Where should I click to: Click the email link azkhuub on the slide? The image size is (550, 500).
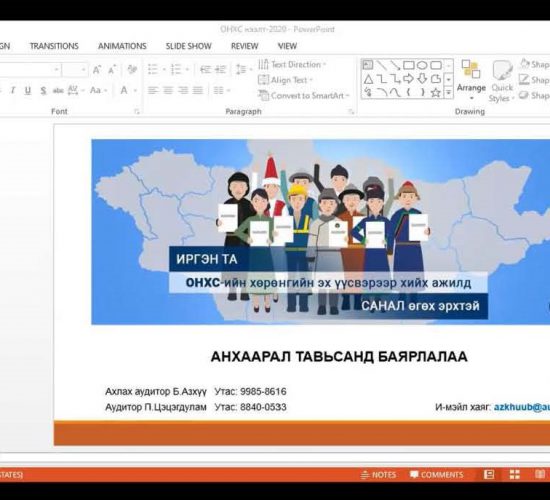[522, 407]
